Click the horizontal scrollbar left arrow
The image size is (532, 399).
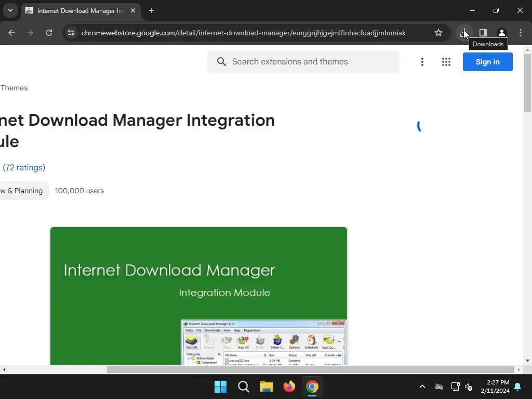(4, 369)
